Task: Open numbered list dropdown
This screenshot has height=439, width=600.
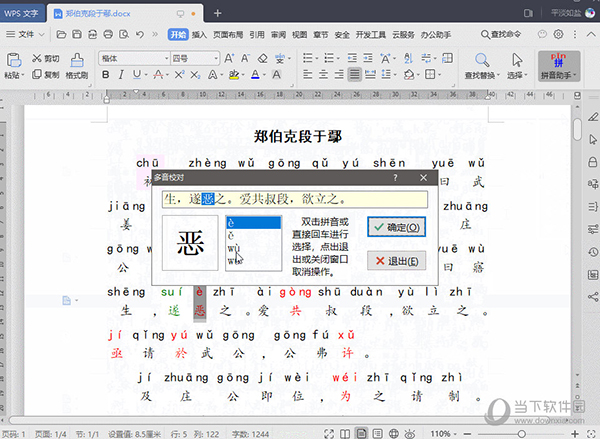Action: point(338,59)
